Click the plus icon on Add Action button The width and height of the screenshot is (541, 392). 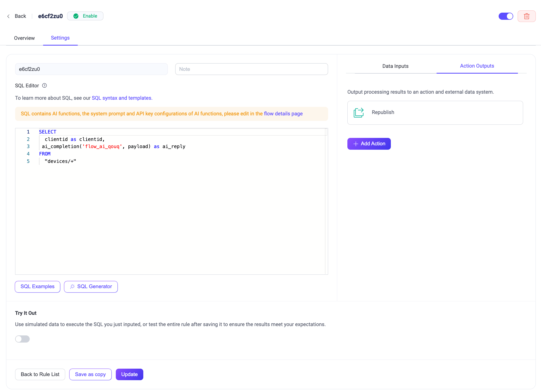tap(356, 144)
